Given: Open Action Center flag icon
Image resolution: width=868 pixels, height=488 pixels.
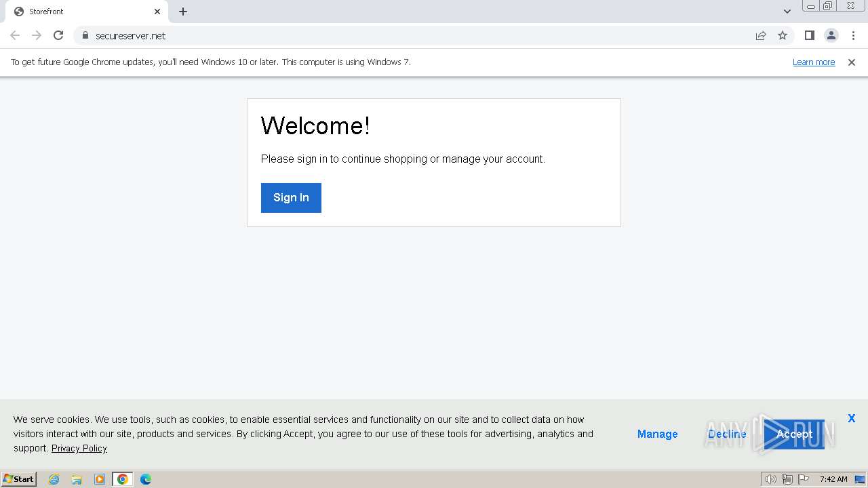Looking at the screenshot, I should (803, 479).
